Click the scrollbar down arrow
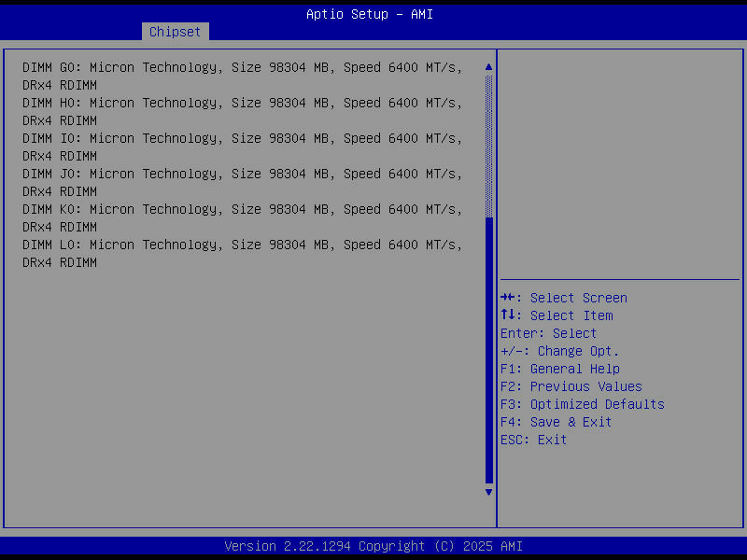Image resolution: width=747 pixels, height=560 pixels. 487,492
